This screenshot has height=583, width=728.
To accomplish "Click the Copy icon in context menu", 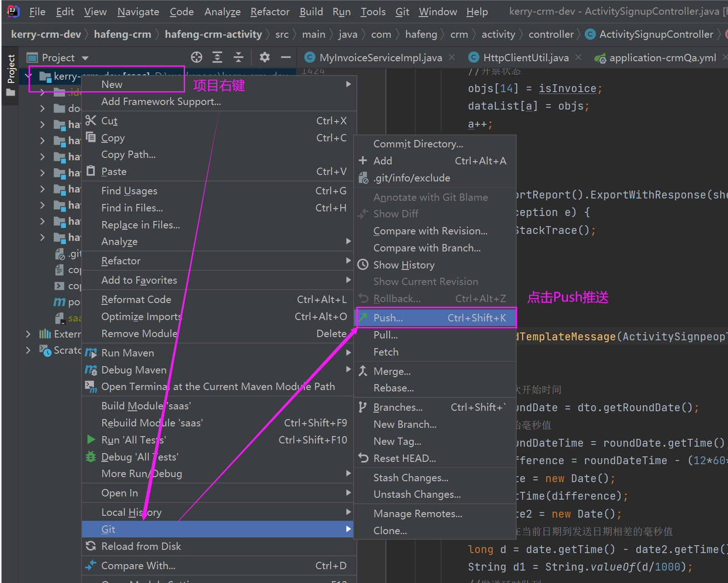I will pyautogui.click(x=91, y=137).
